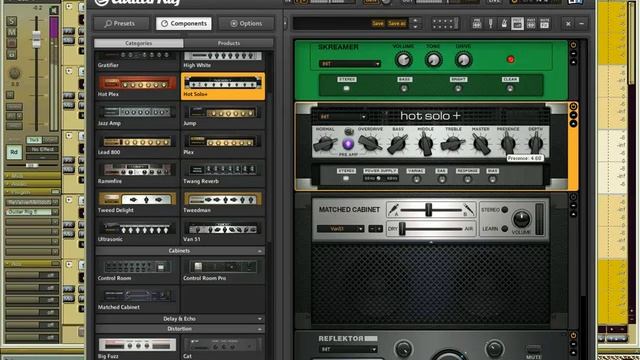Add the Gratifier amp component
This screenshot has width=640, height=360.
[x=137, y=60]
